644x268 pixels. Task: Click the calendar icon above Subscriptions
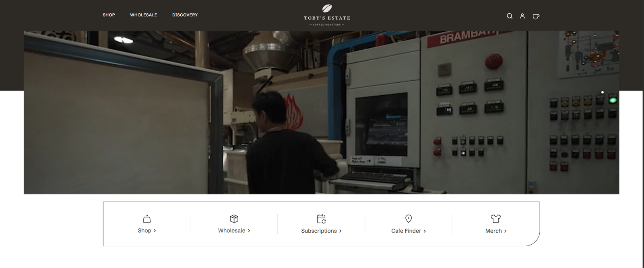(321, 219)
